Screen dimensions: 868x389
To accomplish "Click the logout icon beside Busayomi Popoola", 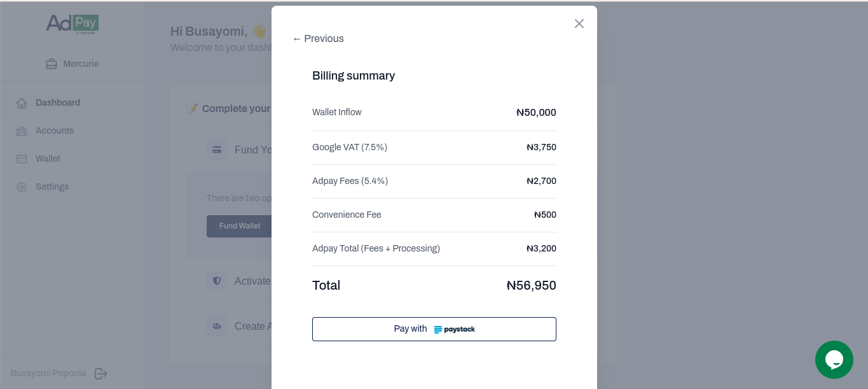I will (x=101, y=374).
